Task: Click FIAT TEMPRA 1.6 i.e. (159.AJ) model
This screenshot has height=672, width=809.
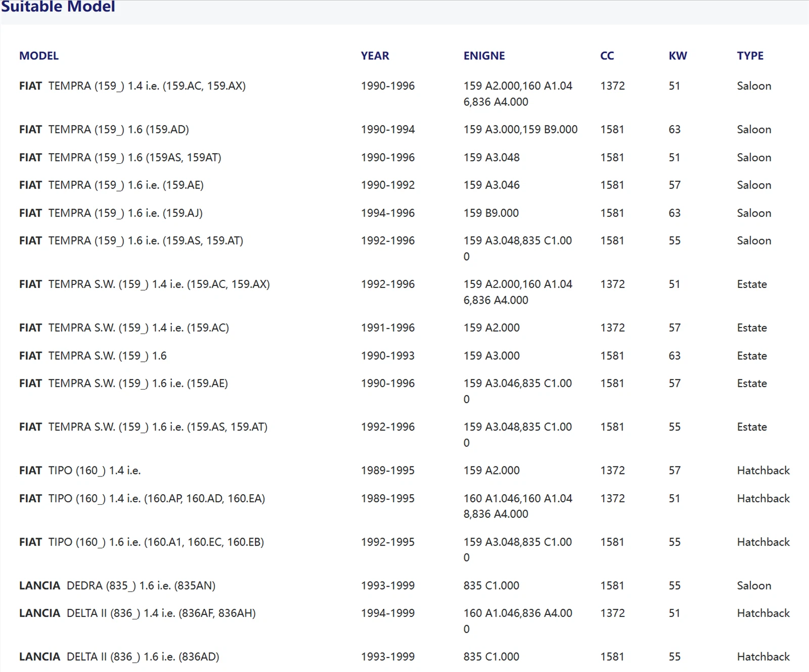Action: (x=111, y=213)
